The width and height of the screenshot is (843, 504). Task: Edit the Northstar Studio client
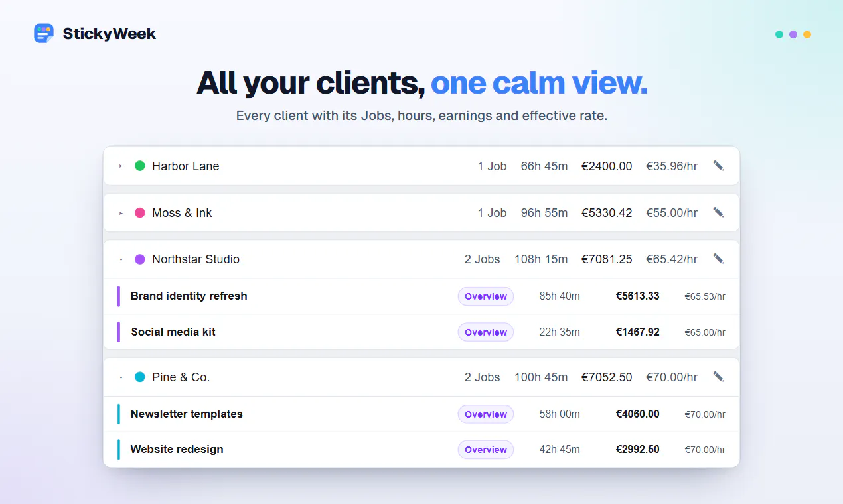(718, 259)
